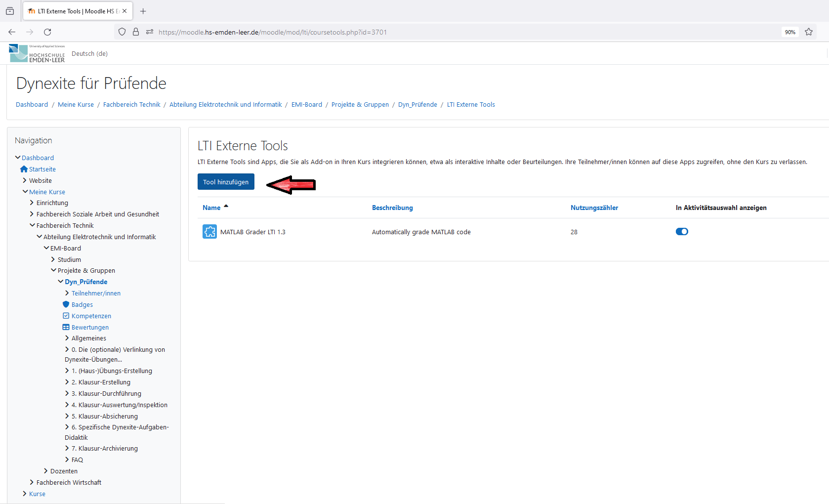The height and width of the screenshot is (504, 829).
Task: Open 2. Klausur-Erstellung in navigation
Action: [101, 382]
